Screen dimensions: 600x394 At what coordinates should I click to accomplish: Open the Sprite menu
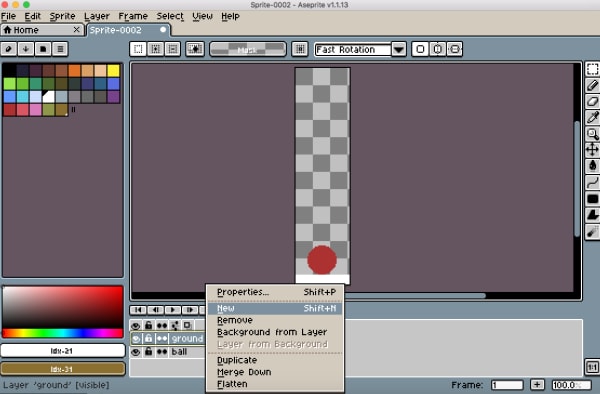click(x=62, y=16)
